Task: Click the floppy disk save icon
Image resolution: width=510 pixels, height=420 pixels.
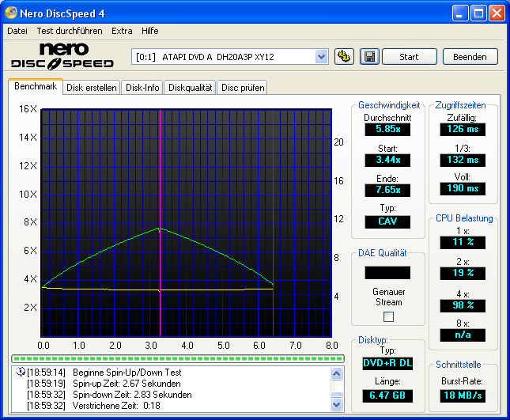Action: click(368, 57)
